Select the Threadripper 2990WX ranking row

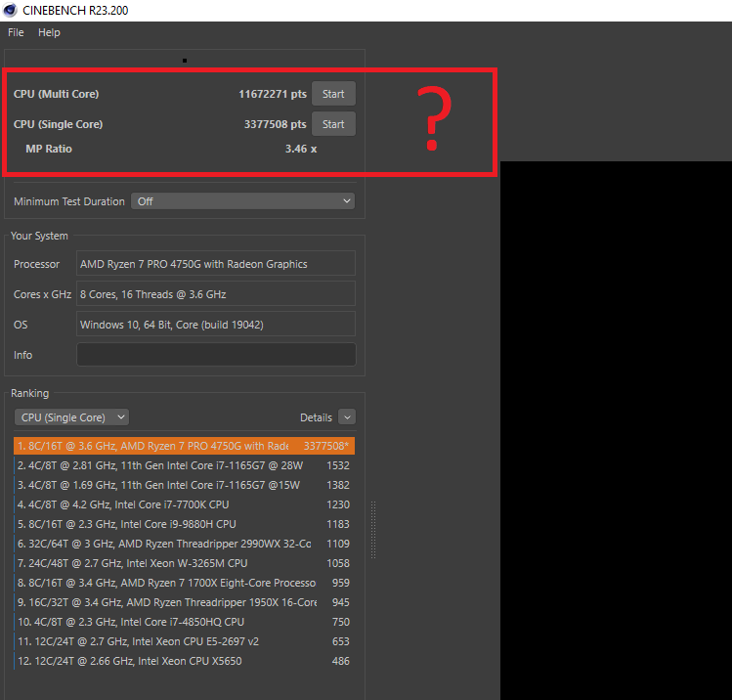184,544
